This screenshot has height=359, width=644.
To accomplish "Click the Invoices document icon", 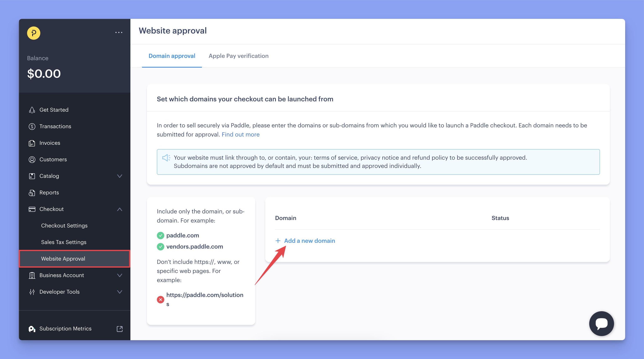I will [32, 143].
